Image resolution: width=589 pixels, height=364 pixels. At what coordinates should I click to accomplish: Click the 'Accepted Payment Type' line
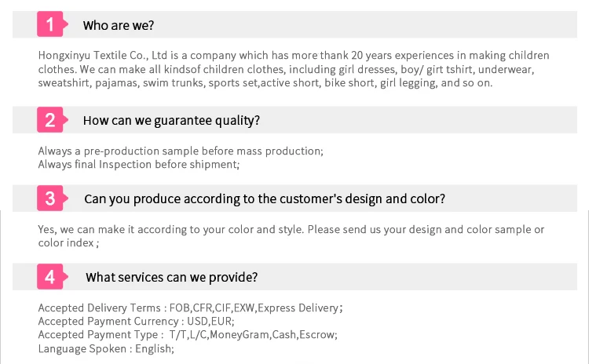point(188,335)
